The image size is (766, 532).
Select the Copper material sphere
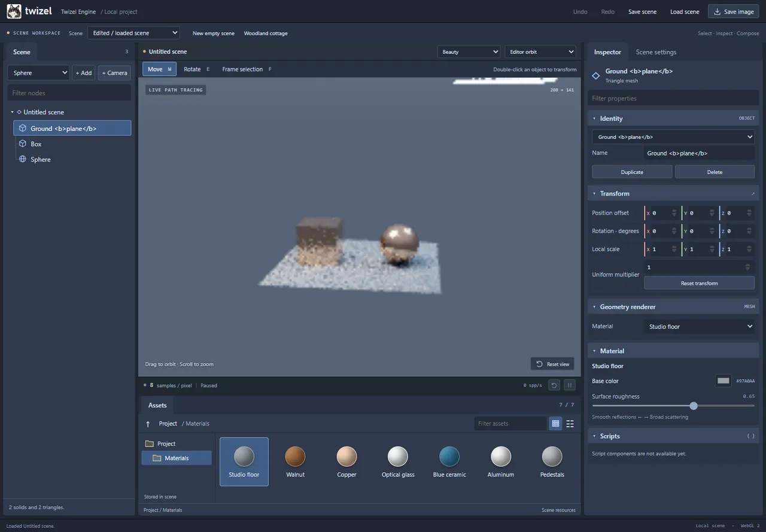[346, 457]
